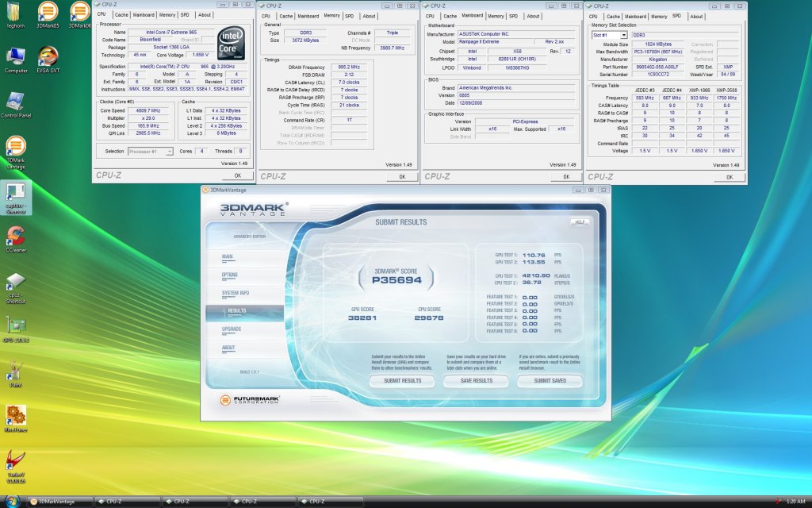The height and width of the screenshot is (508, 812).
Task: Launch the 3DMark05 desktop shortcut
Action: tap(47, 14)
